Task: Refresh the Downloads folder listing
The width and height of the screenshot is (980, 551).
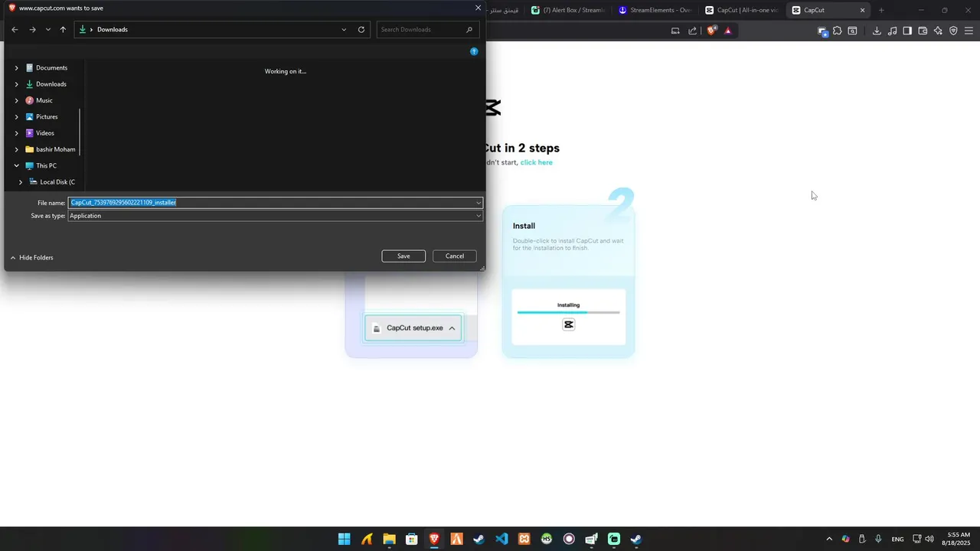Action: (x=361, y=30)
